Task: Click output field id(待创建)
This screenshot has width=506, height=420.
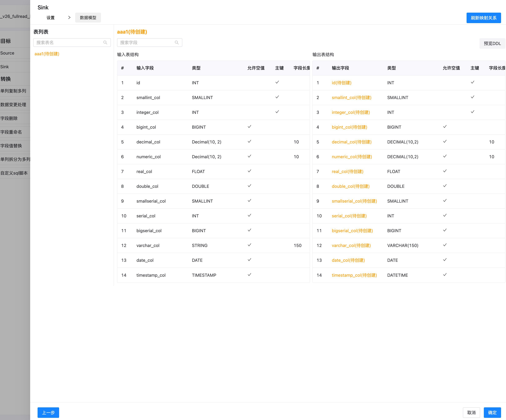Action: pos(341,83)
